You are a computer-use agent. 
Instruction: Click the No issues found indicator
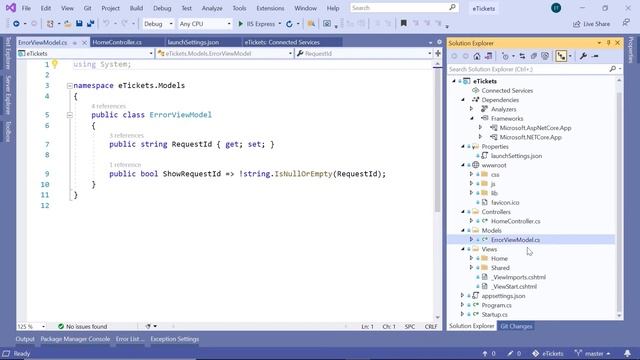click(82, 327)
